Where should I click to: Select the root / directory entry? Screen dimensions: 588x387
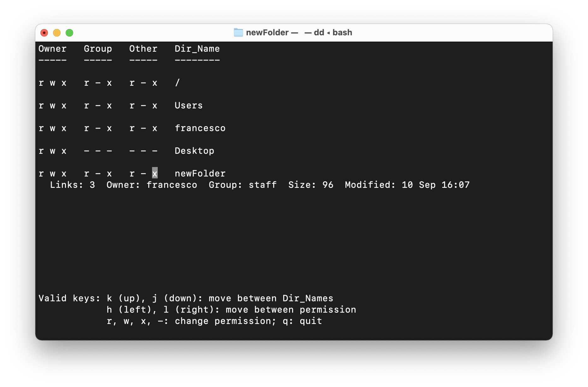click(x=178, y=83)
